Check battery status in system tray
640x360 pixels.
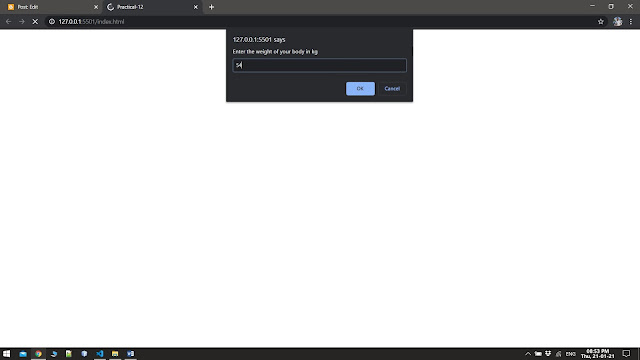pos(538,354)
